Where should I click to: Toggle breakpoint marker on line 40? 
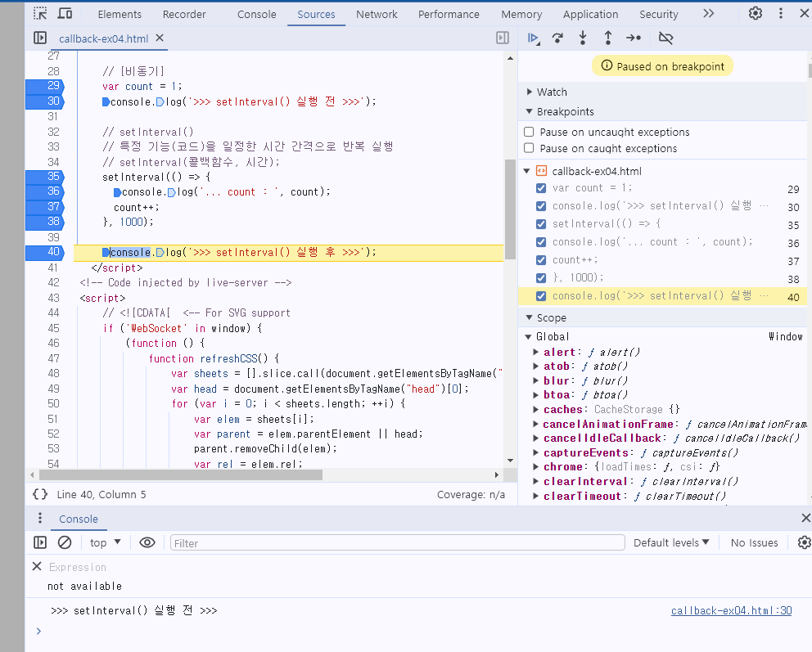point(44,252)
